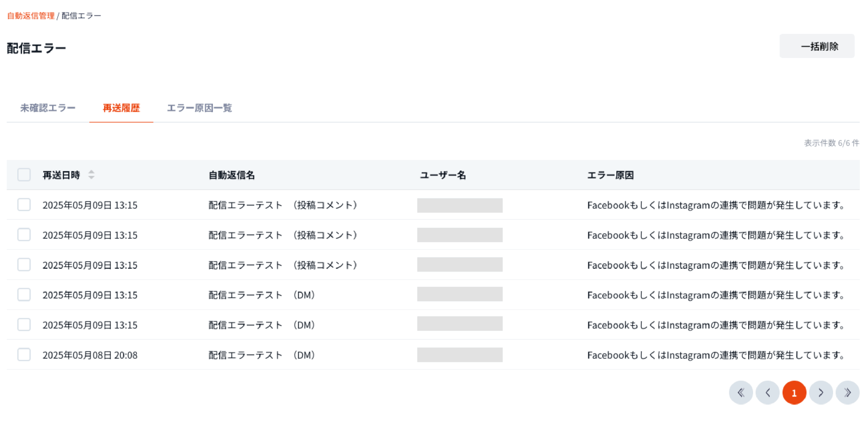868x428 pixels.
Task: Click the 再送日時 column header
Action: pos(61,175)
